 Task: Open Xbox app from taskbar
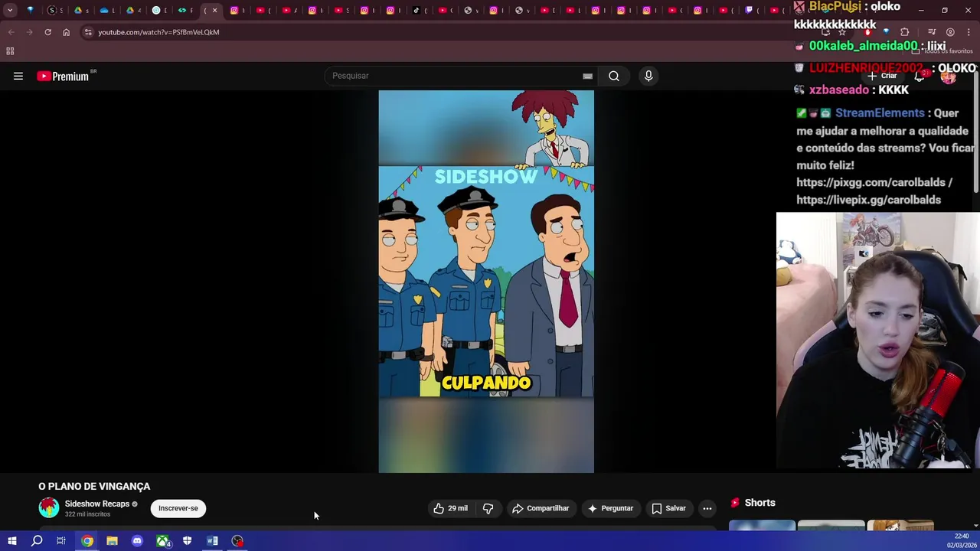pos(162,541)
